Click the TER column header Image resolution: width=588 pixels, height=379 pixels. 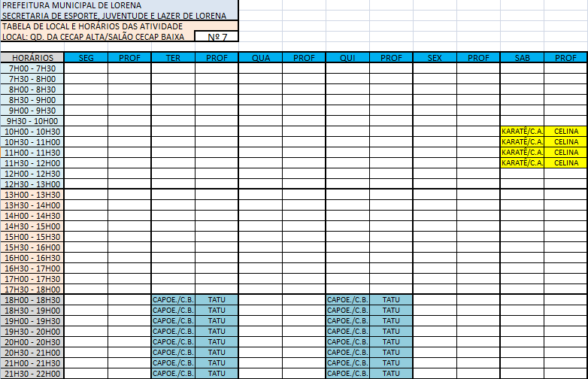(173, 58)
